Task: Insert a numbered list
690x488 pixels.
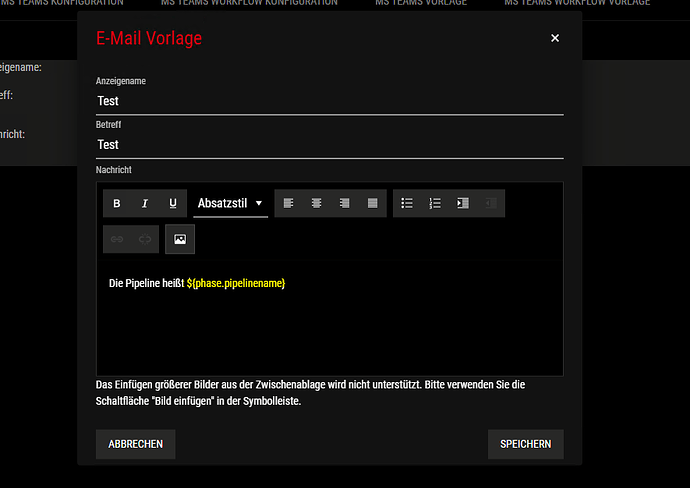Action: (435, 203)
